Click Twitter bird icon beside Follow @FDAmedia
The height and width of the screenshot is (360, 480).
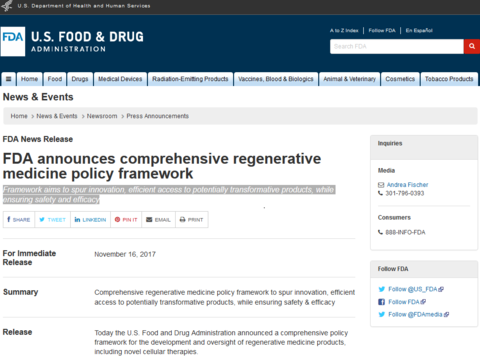(x=382, y=314)
